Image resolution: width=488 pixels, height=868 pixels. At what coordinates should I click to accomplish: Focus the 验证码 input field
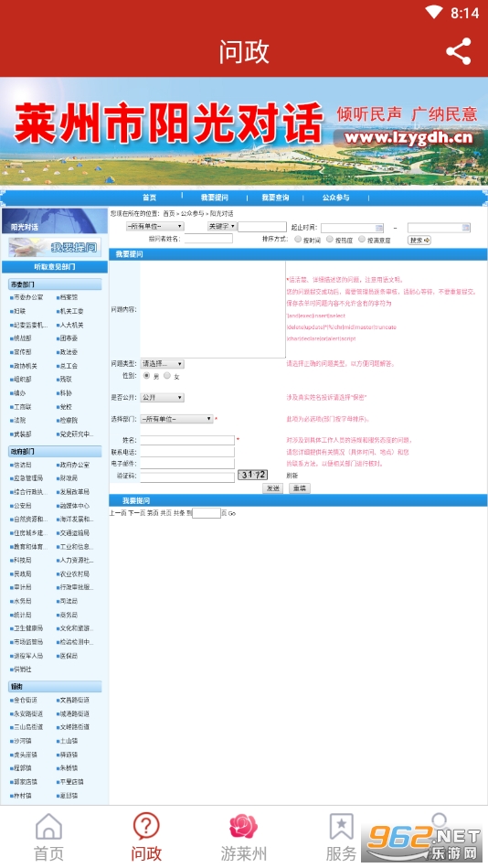pos(187,476)
